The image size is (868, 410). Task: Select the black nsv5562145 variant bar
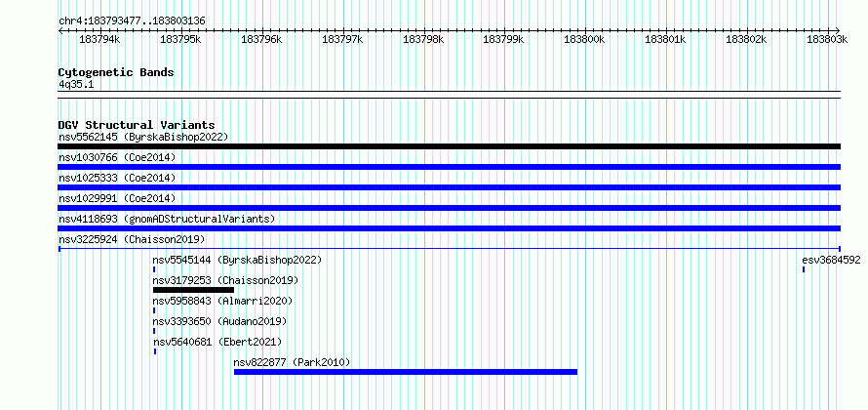(450, 146)
